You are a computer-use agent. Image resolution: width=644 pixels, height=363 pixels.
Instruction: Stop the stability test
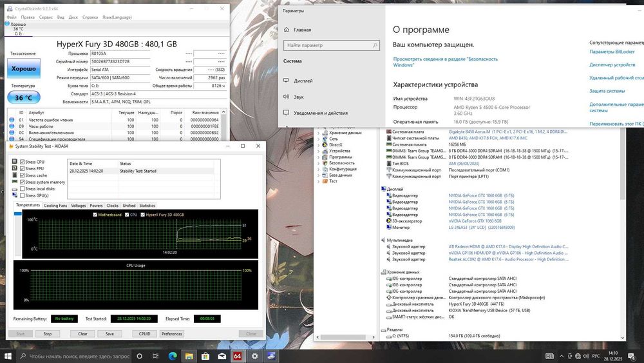click(48, 334)
